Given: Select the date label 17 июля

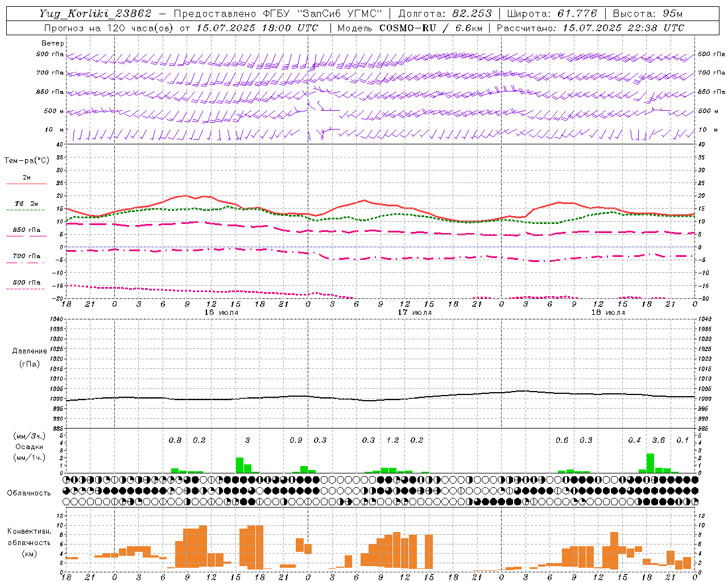Looking at the screenshot, I should point(415,313).
